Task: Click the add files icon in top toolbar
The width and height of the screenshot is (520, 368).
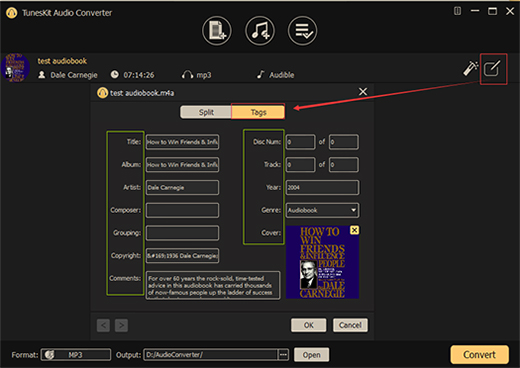Action: (217, 31)
